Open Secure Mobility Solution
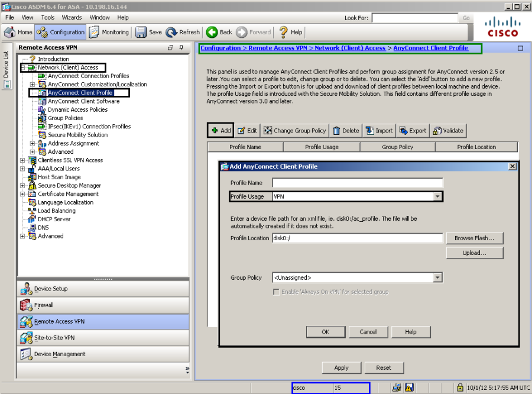The image size is (532, 394). [77, 135]
